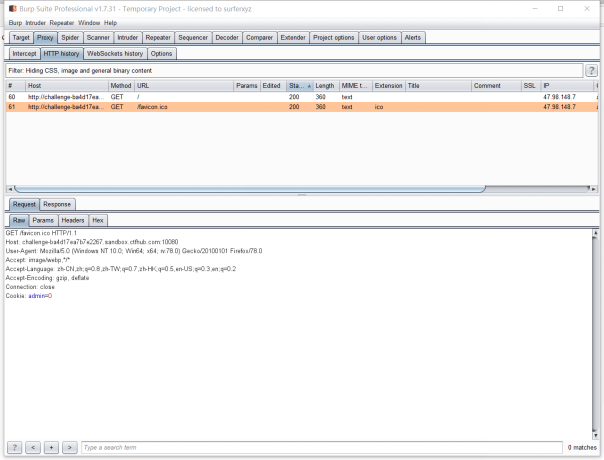Viewport: 604px width, 460px height.
Task: Open the filter help question-mark button
Action: click(591, 71)
